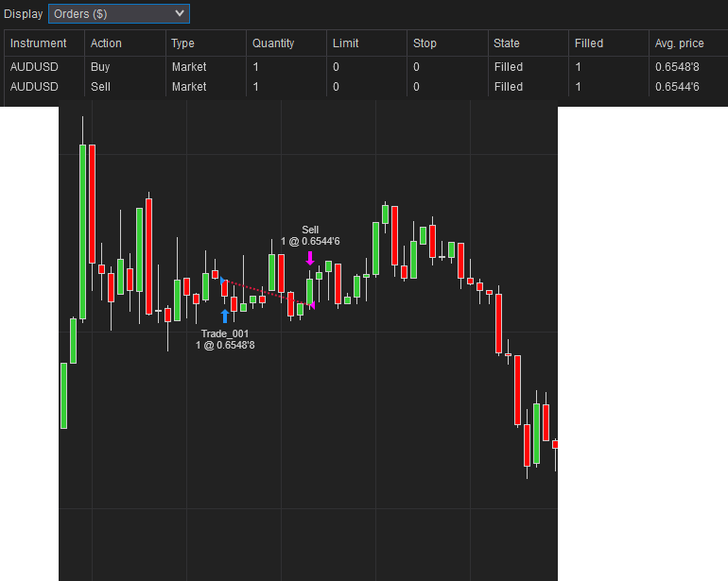This screenshot has height=581, width=728.
Task: Click the Buy action cell
Action: (x=100, y=67)
